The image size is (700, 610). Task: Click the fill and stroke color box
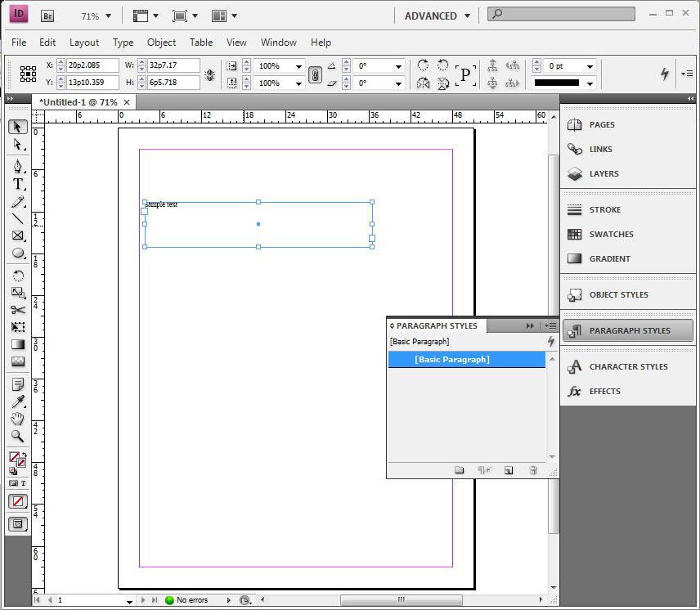pos(17,461)
